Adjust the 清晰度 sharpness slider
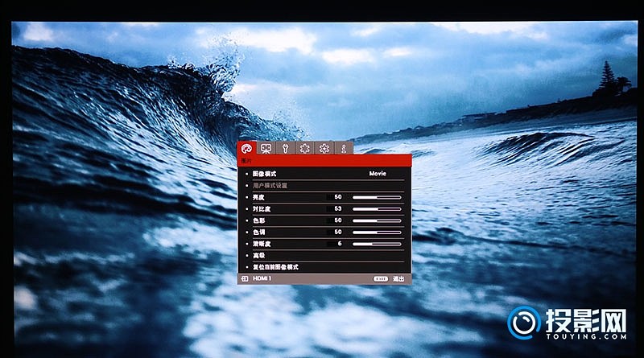The height and width of the screenshot is (358, 644). (x=377, y=244)
